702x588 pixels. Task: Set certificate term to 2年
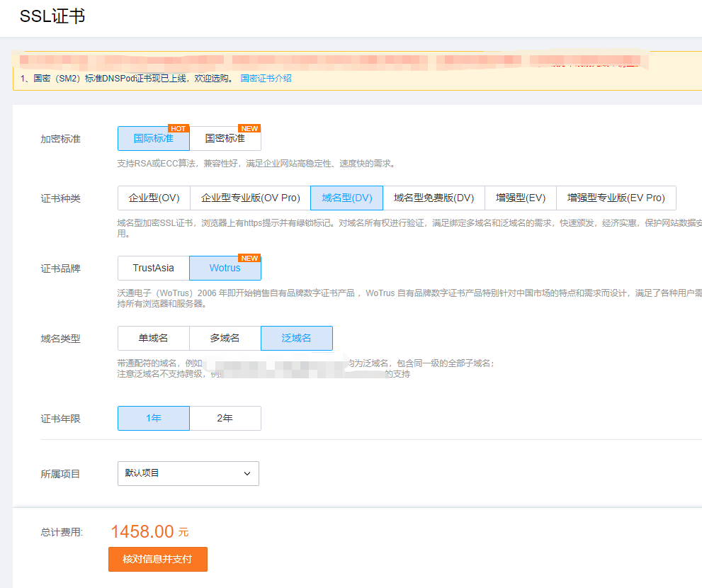[x=225, y=418]
